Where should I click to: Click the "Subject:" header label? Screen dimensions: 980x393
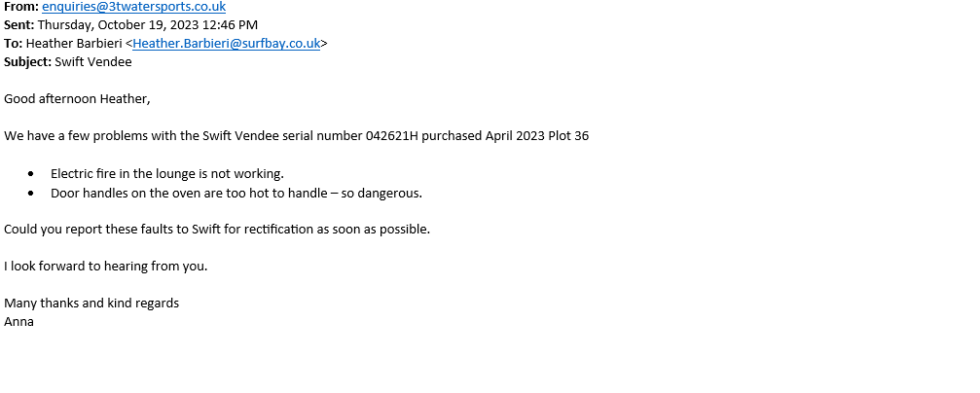pyautogui.click(x=27, y=61)
